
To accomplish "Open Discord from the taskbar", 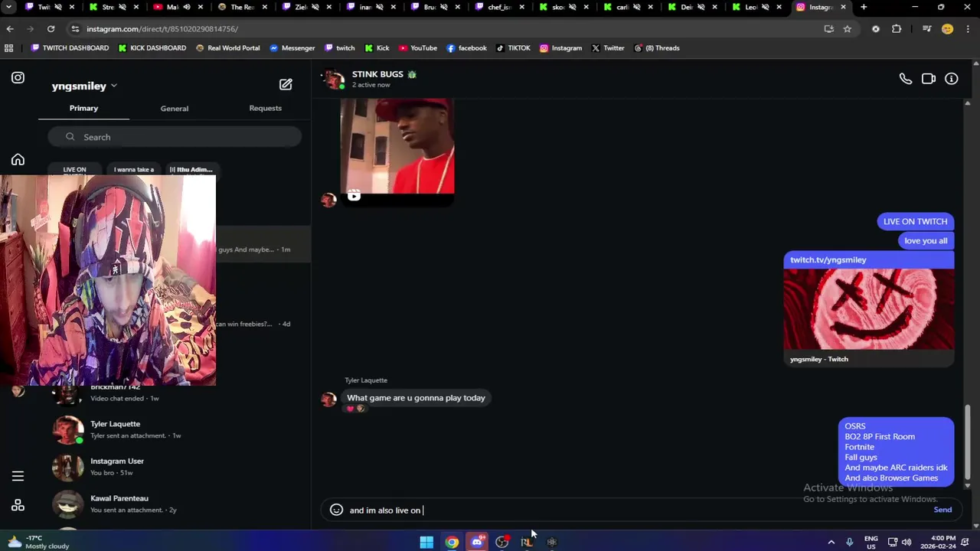I will click(477, 542).
